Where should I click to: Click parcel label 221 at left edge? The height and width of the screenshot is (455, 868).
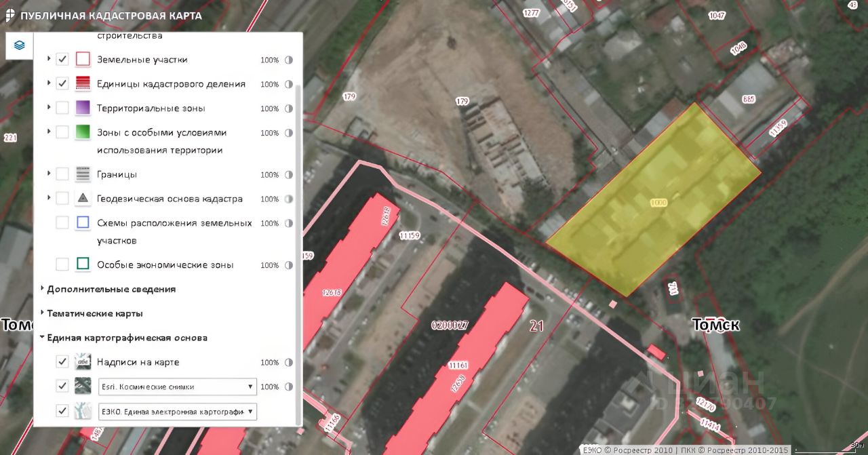click(10, 138)
